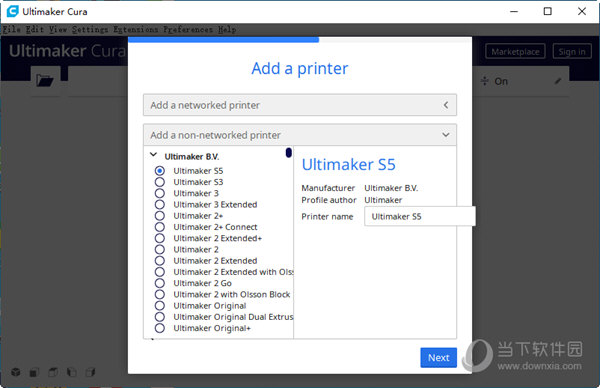Click the Sign in button
The image size is (600, 388).
[x=572, y=52]
